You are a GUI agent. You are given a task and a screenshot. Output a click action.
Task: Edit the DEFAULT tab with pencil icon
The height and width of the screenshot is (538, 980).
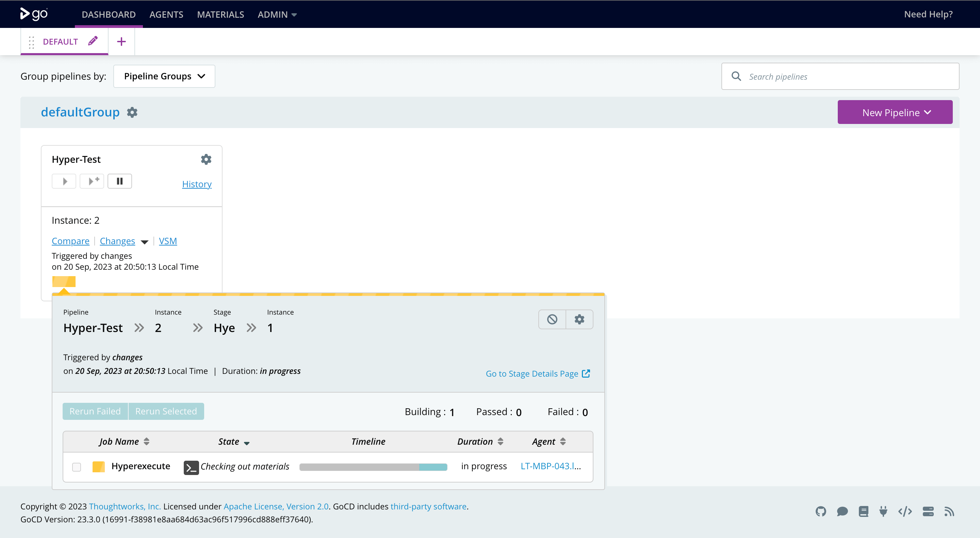(x=93, y=41)
